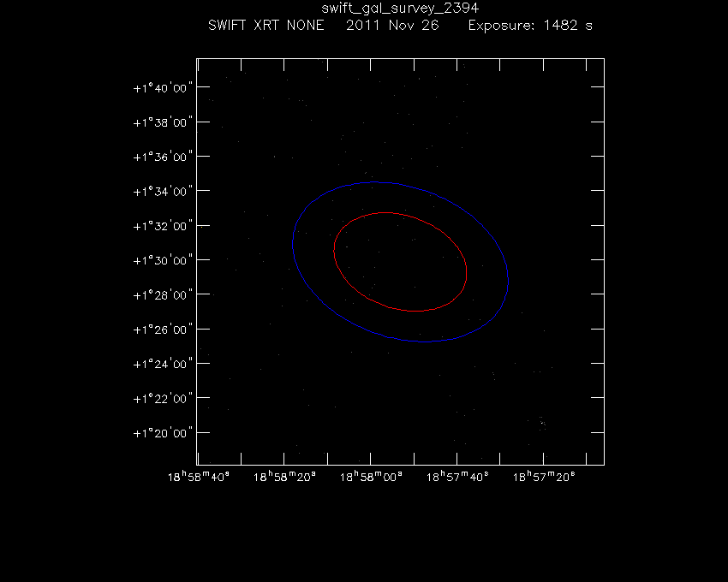Click declination label +1°24'00"
728x582 pixels.
coord(163,364)
